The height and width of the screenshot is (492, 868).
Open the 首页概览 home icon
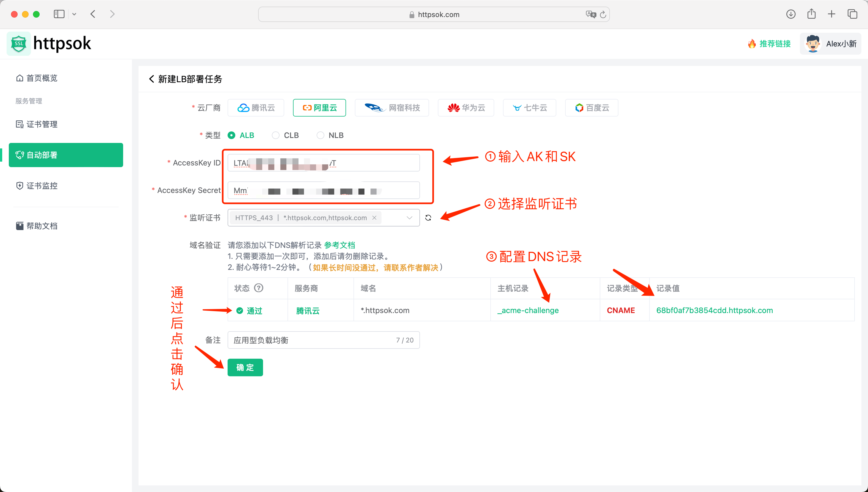point(20,78)
